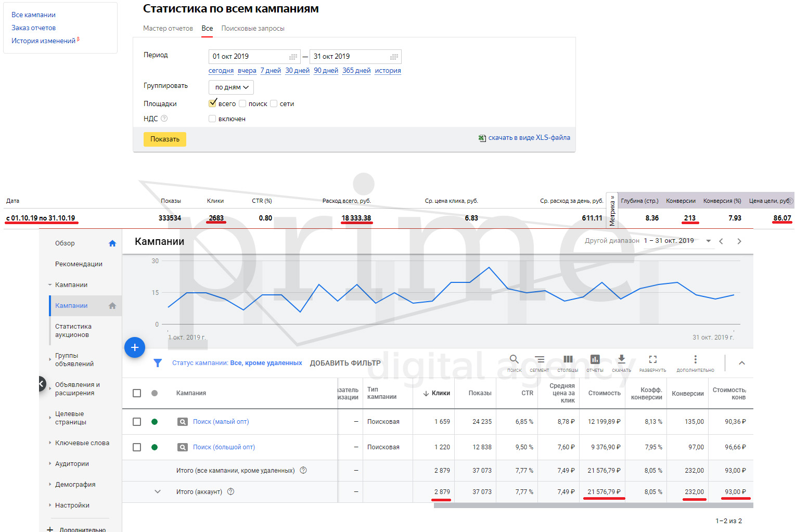Open the date range dropdown arrow
The image size is (808, 532).
click(x=708, y=241)
